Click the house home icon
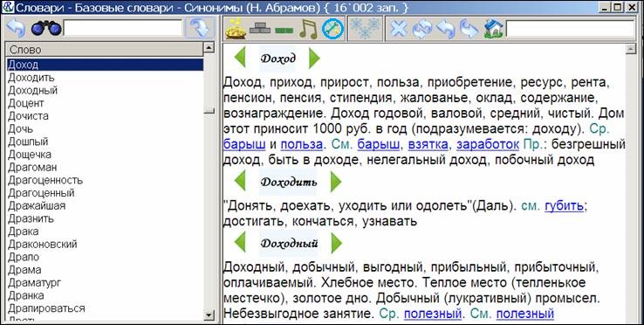The height and width of the screenshot is (325, 644). (493, 30)
